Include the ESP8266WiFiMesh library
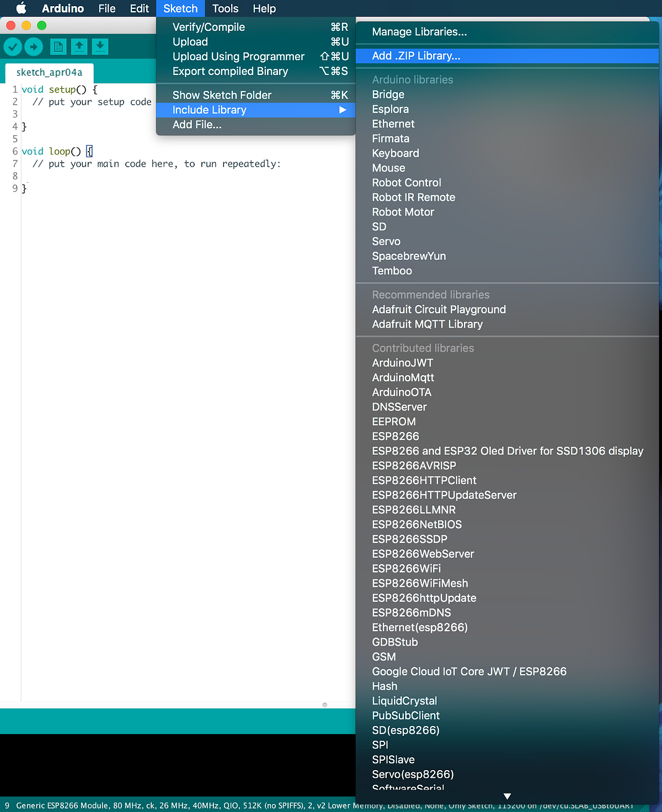This screenshot has height=812, width=662. tap(508, 584)
